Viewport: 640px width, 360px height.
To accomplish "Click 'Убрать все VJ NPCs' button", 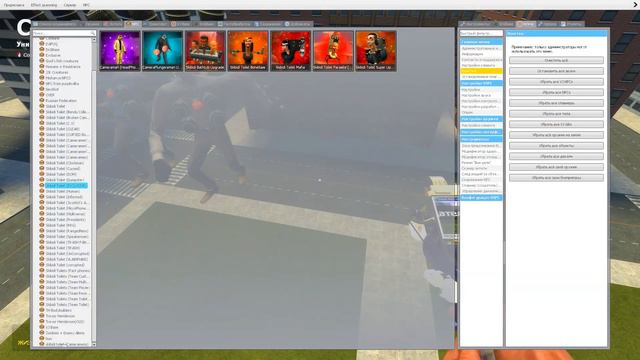I will [556, 82].
